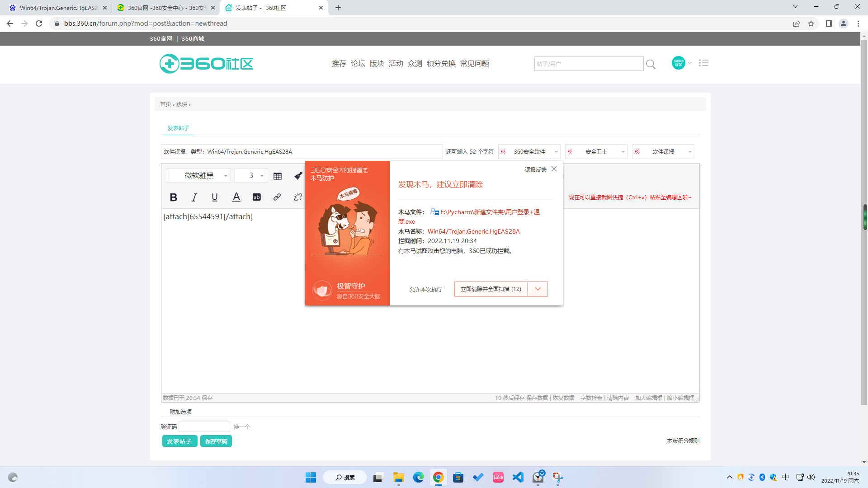
Task: Open the 360安全软件 category dropdown
Action: 529,152
